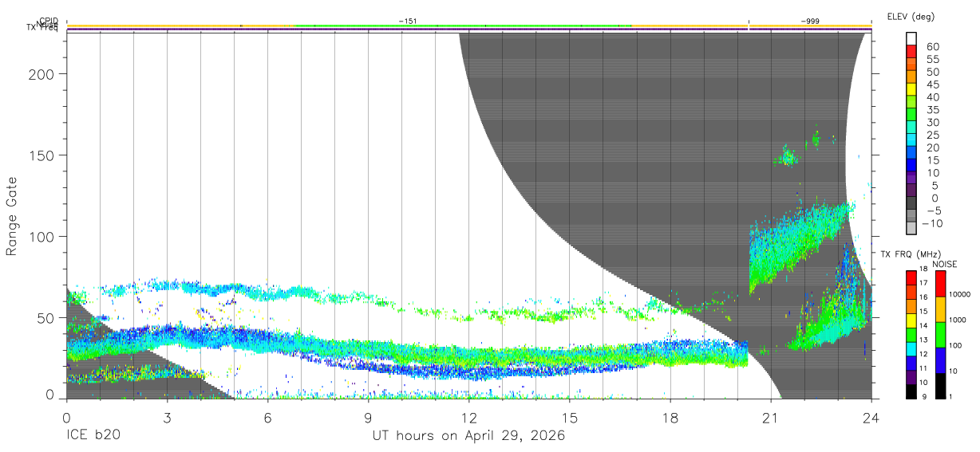Select the orange-yellow segment of the NOISE bar

[x=940, y=309]
